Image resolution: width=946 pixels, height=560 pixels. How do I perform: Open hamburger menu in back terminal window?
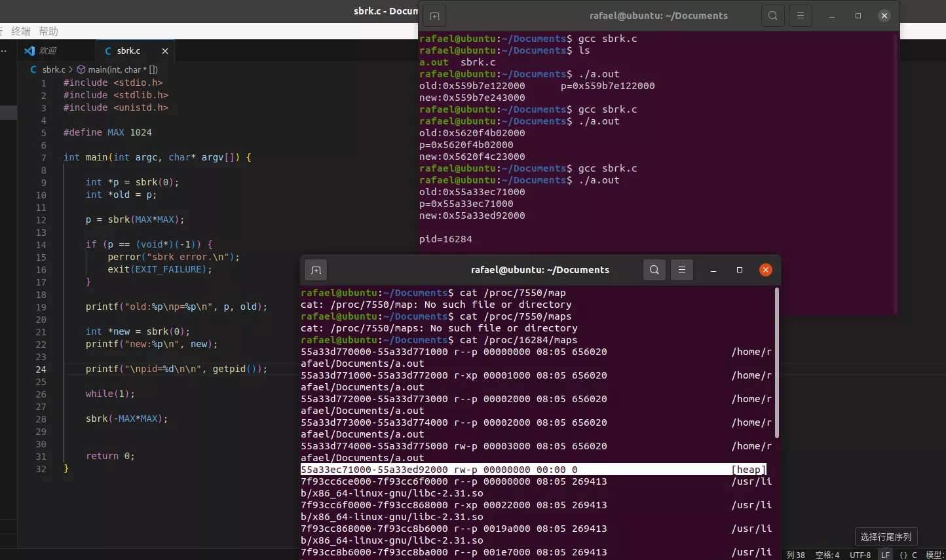pyautogui.click(x=801, y=16)
